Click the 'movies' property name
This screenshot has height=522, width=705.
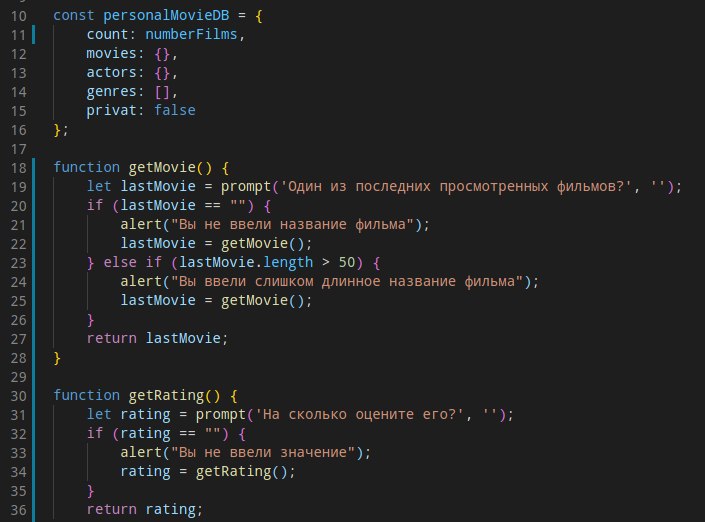112,53
